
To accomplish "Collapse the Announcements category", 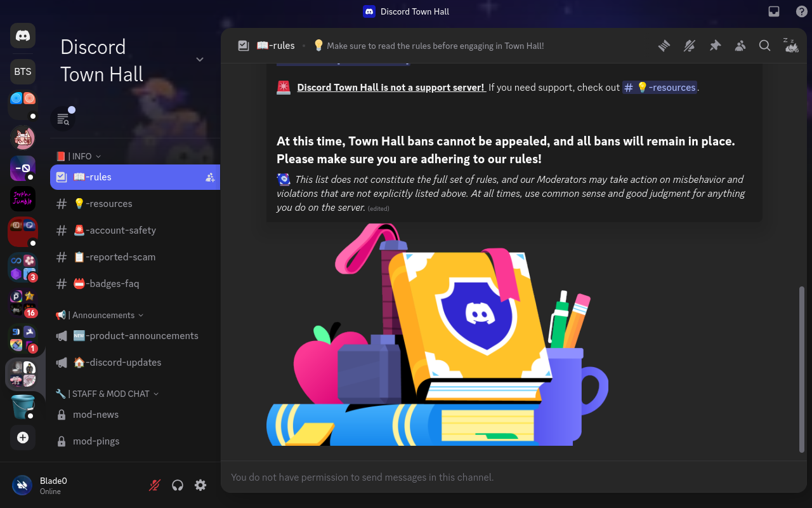I will tap(103, 315).
